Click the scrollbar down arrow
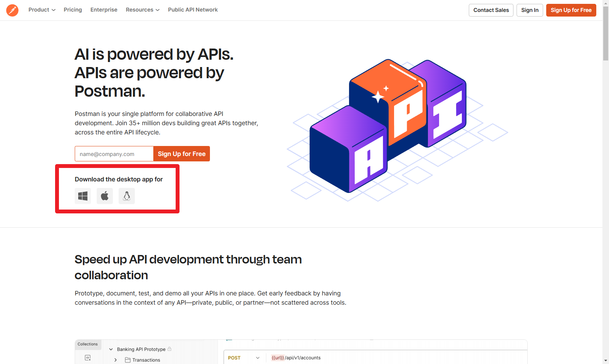The image size is (609, 364). pos(606,361)
